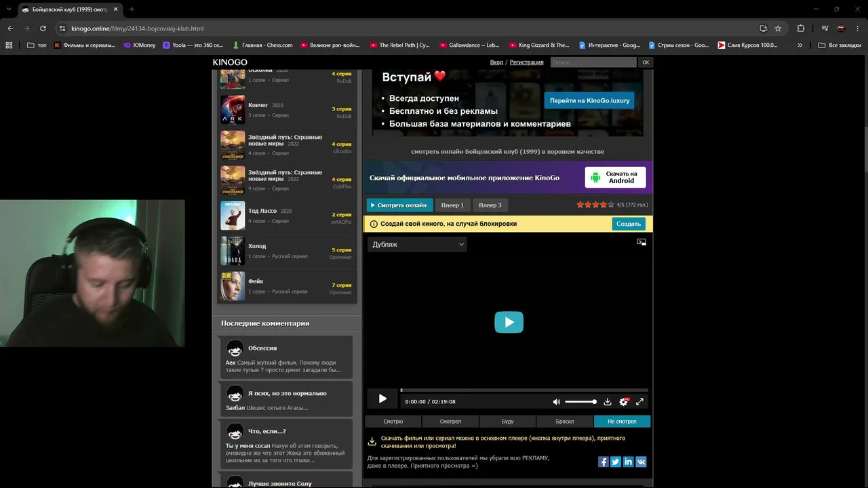Switch to Плеер 3 tab
The height and width of the screenshot is (488, 868).
coord(490,205)
